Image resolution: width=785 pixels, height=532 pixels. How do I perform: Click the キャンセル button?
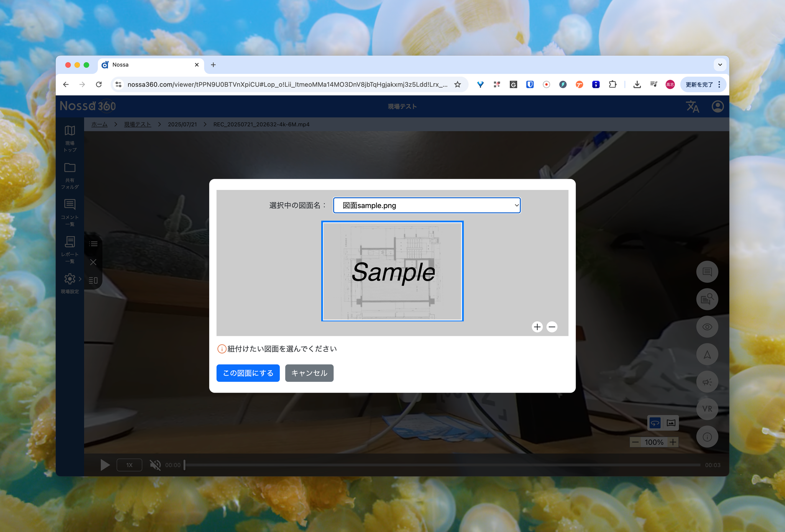pyautogui.click(x=309, y=373)
